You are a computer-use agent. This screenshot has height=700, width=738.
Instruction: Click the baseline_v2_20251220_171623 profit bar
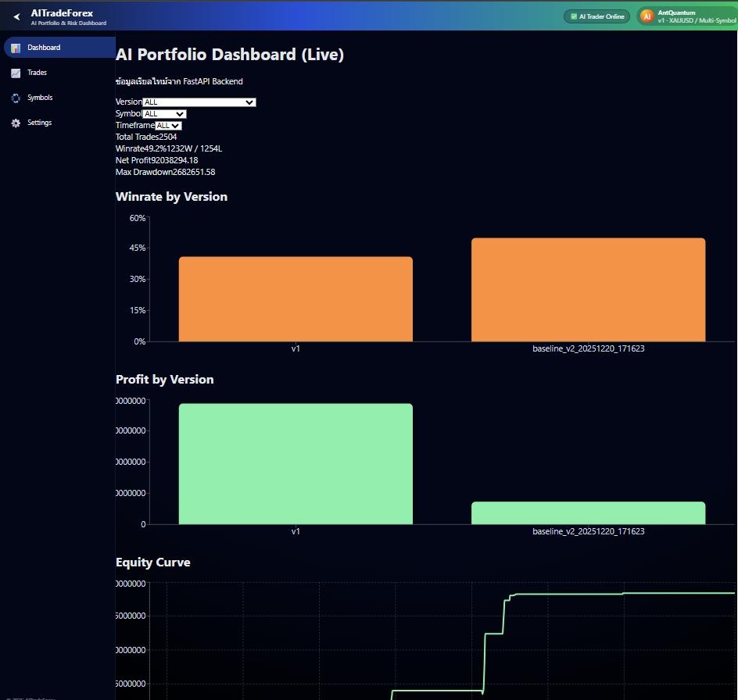pos(588,513)
